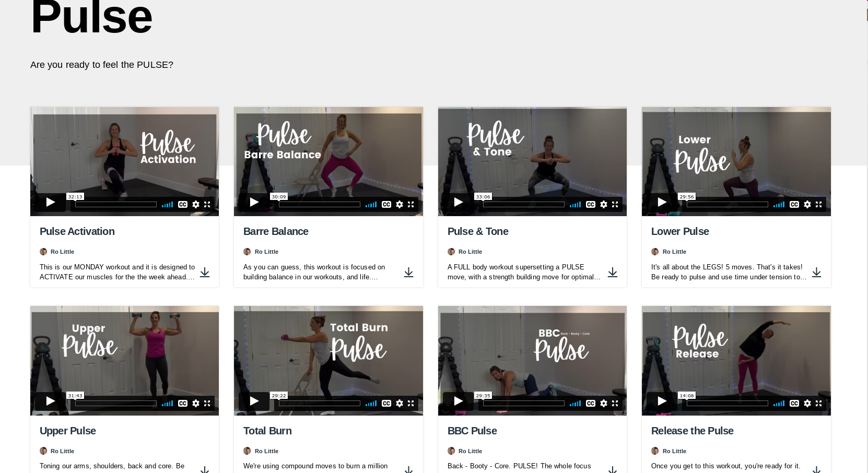
Task: Toggle captions on the Release the Pulse video
Action: 794,403
